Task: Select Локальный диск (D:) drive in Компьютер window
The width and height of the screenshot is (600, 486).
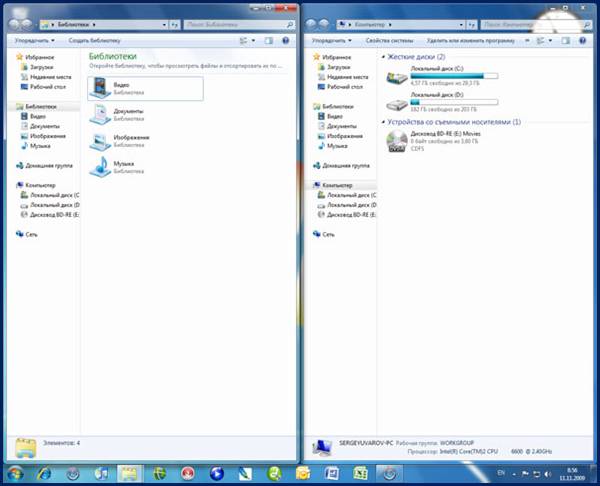Action: coord(442,102)
